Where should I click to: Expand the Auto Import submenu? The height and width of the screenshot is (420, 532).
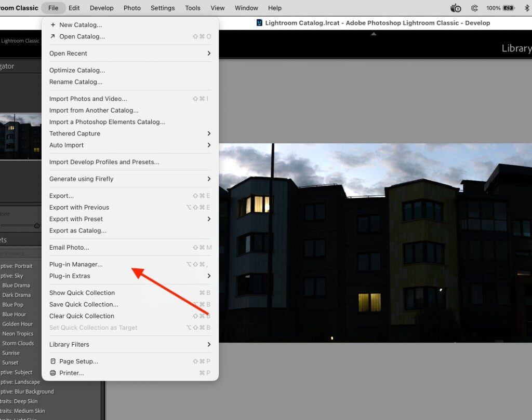[209, 145]
